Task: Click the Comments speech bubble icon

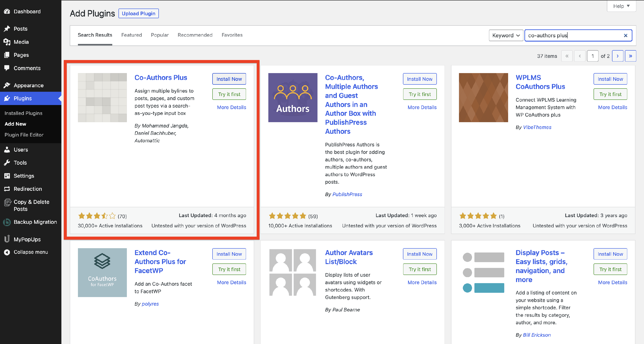Action: point(7,68)
